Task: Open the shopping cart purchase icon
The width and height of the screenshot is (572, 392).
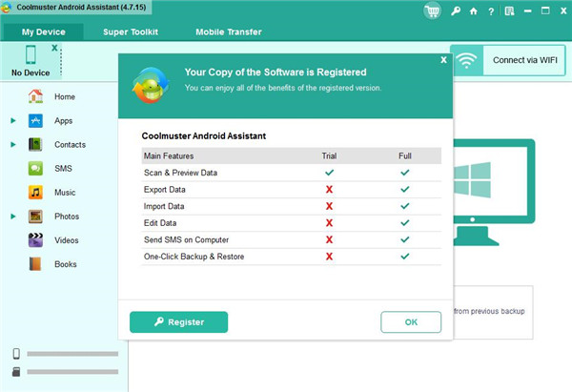Action: point(433,11)
